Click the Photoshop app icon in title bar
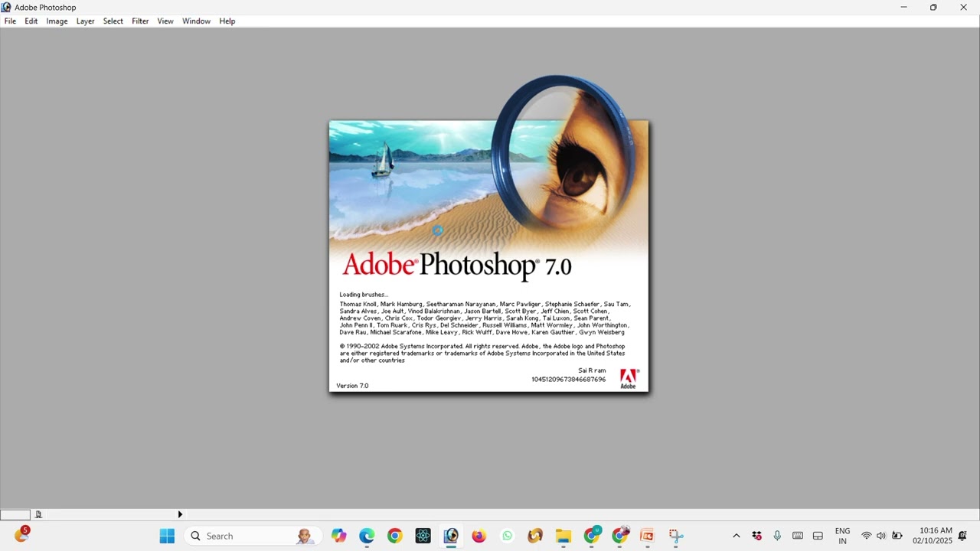The height and width of the screenshot is (551, 980). tap(6, 7)
